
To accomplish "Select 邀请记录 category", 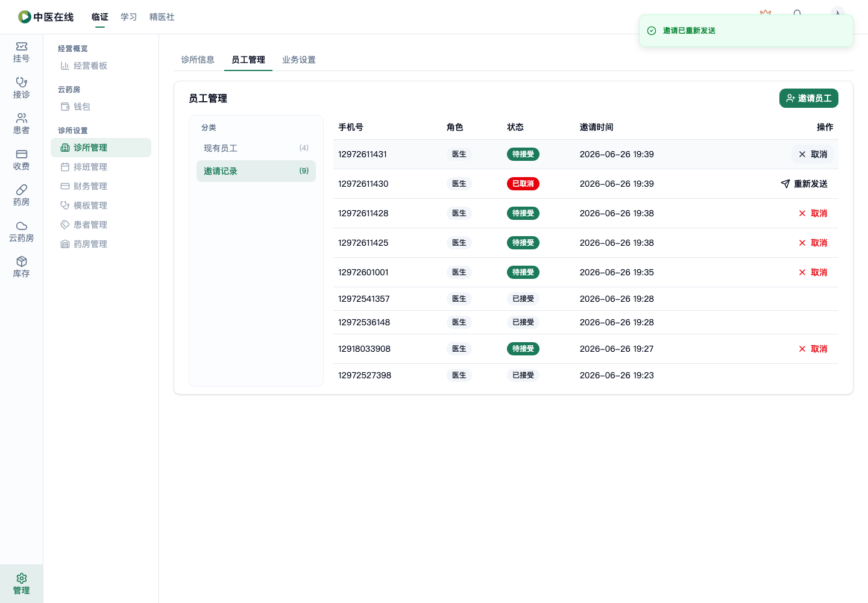I will click(256, 171).
